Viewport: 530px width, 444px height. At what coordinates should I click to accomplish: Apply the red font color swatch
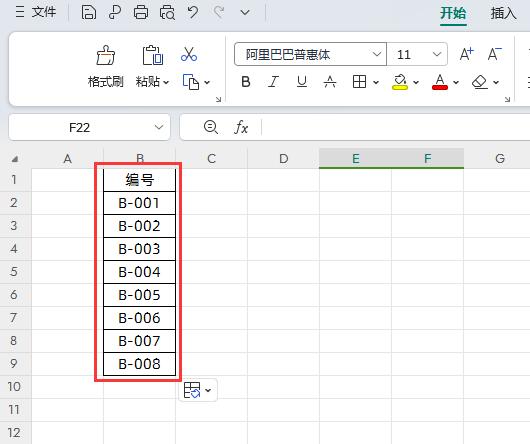click(440, 82)
